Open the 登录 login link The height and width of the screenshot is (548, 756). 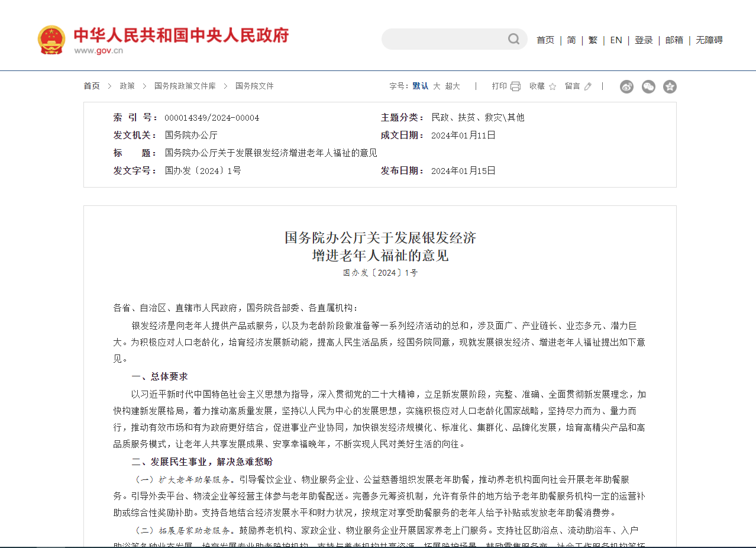pyautogui.click(x=644, y=40)
